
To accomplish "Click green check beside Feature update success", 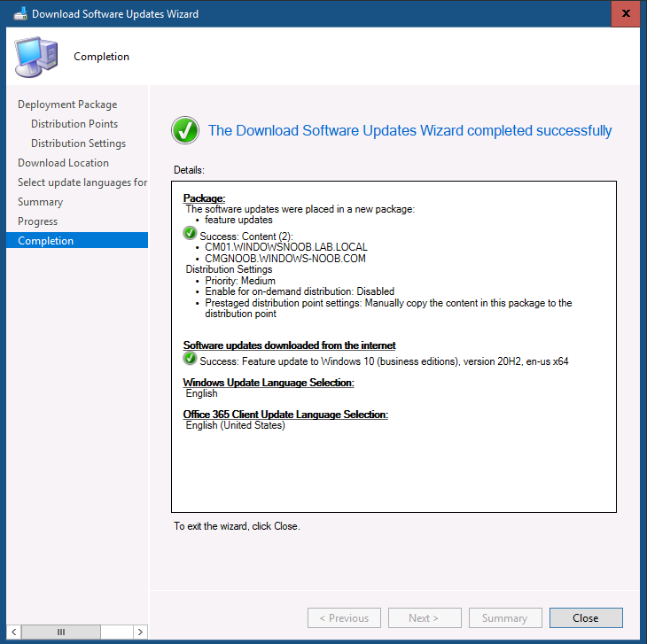I will click(190, 358).
